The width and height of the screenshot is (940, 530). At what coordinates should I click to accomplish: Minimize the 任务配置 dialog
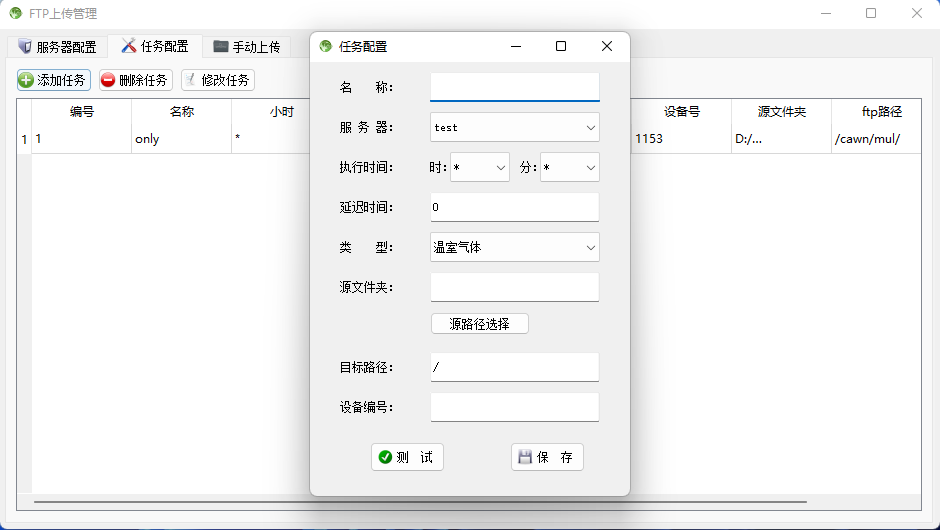[516, 46]
